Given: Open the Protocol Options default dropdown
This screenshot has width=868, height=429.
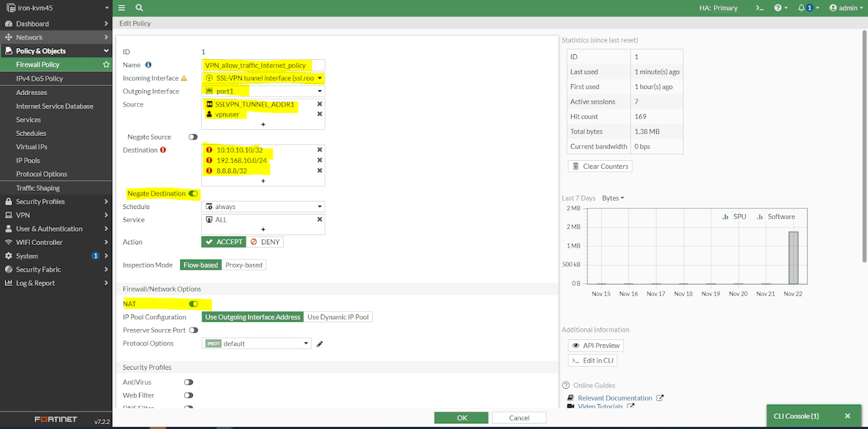Looking at the screenshot, I should pyautogui.click(x=256, y=344).
